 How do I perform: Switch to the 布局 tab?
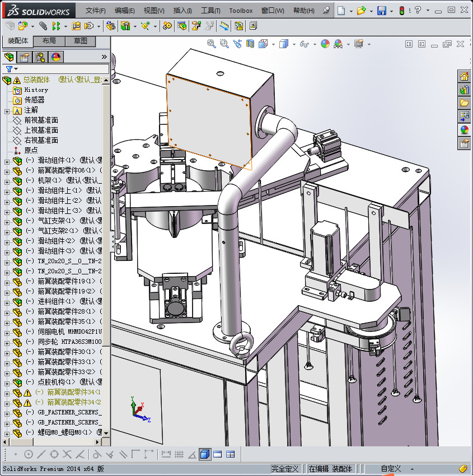tap(49, 41)
